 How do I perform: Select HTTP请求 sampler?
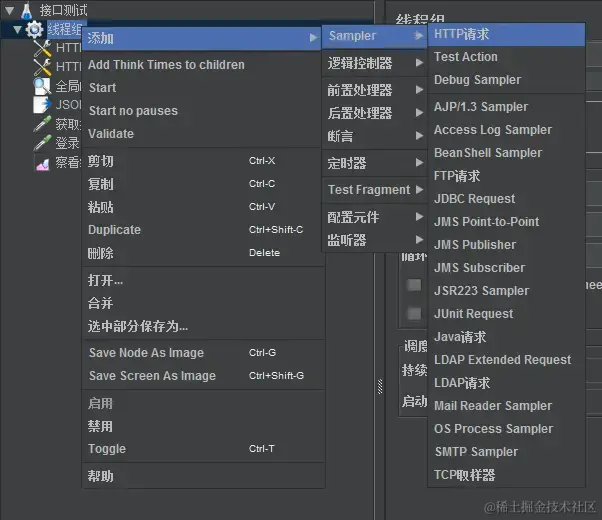point(506,34)
